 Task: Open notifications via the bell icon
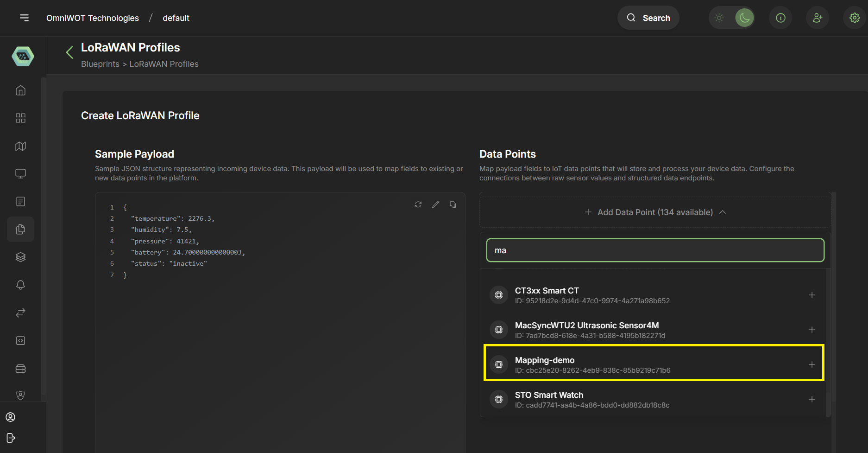tap(20, 284)
